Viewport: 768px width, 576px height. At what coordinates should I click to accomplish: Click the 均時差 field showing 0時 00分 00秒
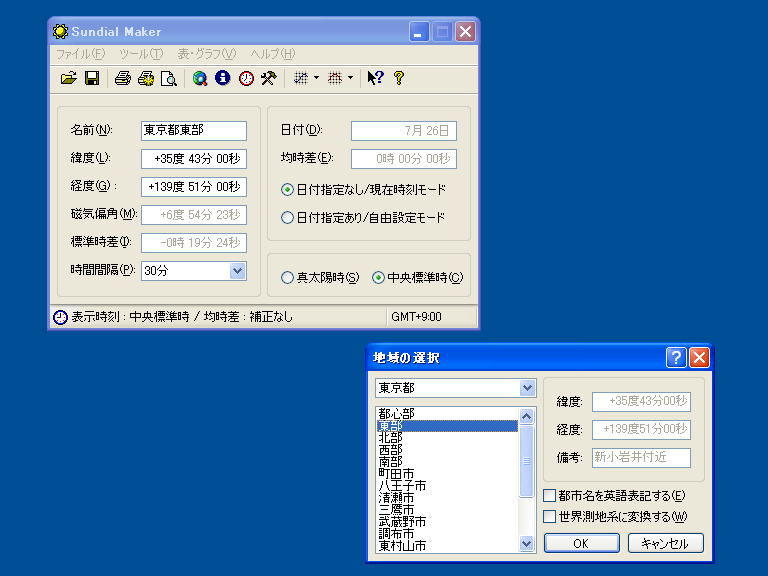(x=404, y=159)
